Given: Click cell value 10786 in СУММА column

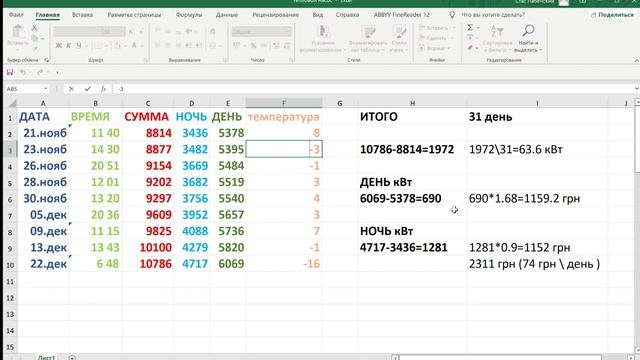Looking at the screenshot, I should tap(148, 264).
